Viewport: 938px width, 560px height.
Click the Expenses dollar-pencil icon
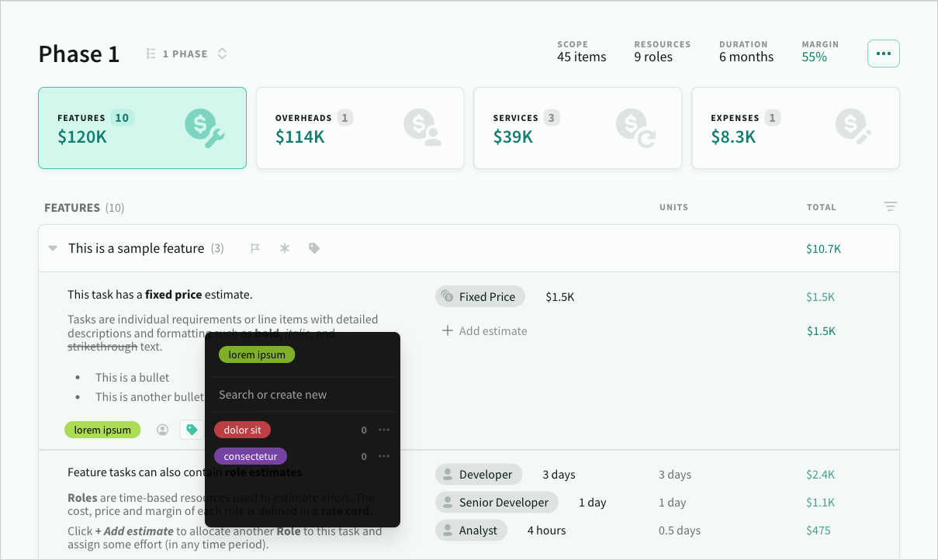tap(853, 126)
